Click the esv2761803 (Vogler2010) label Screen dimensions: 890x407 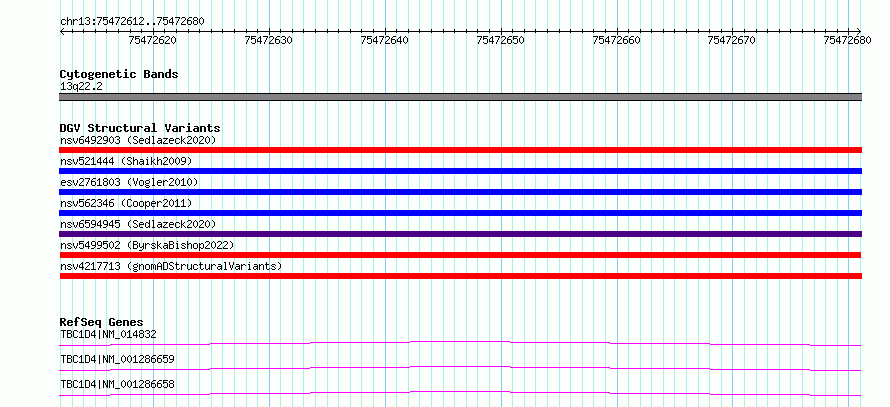[x=129, y=182]
